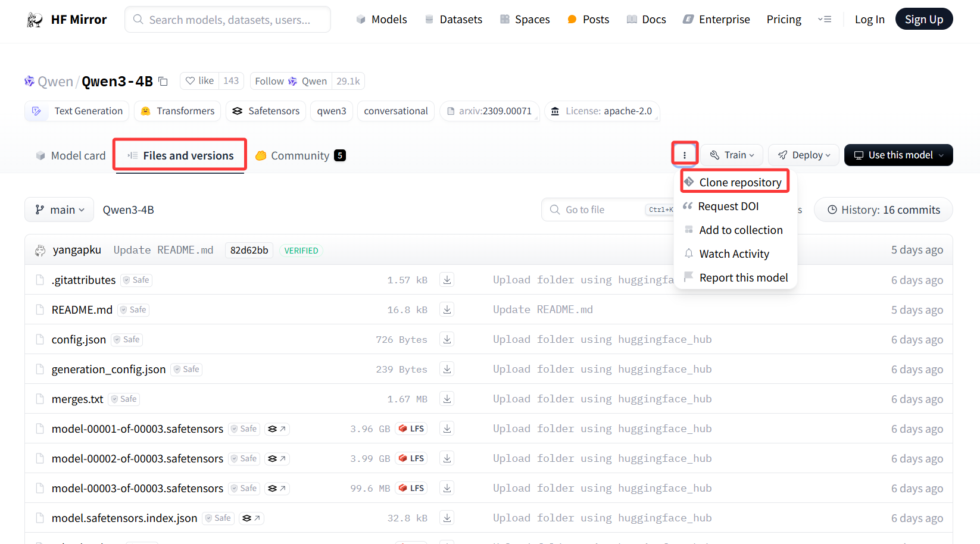Screen dimensions: 980x544
Task: Click the Safetensors tag
Action: pyautogui.click(x=266, y=111)
